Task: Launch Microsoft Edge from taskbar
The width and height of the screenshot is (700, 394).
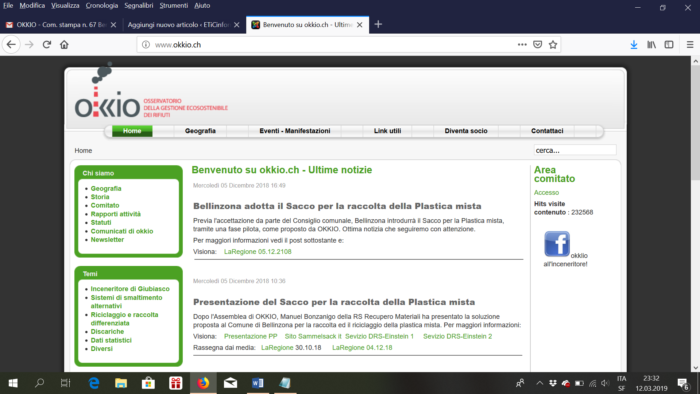Action: (94, 383)
